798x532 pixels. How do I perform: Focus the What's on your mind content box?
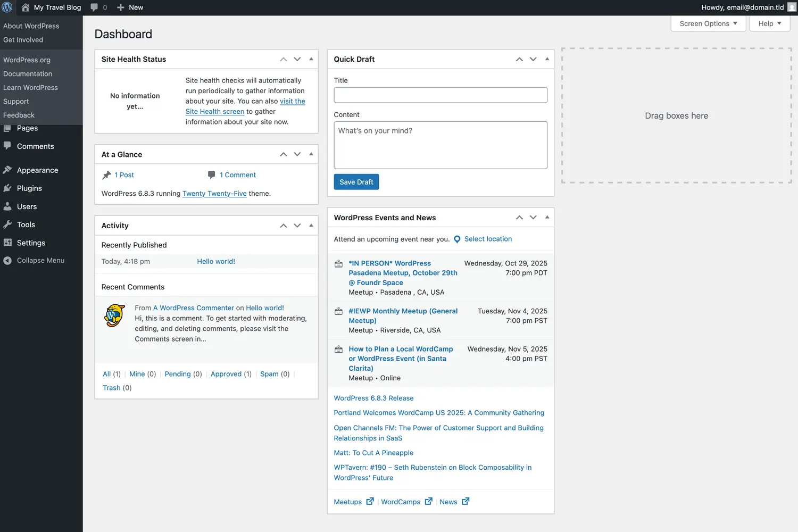(x=440, y=145)
